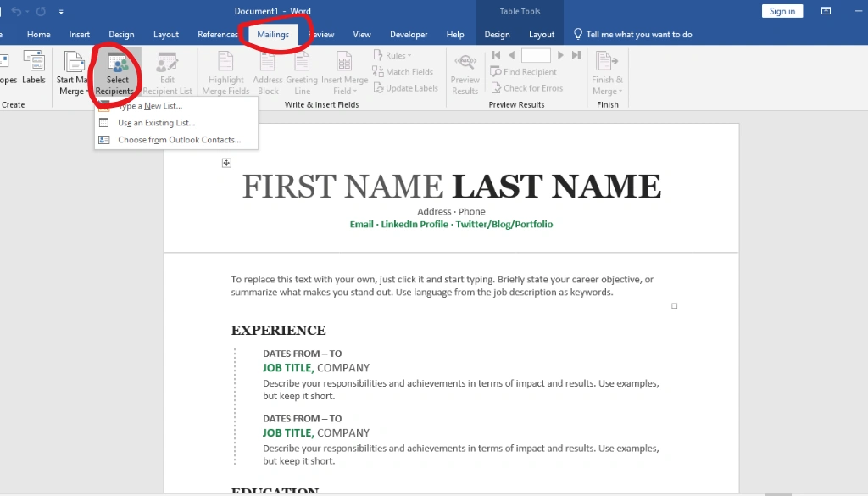Click LinkedIn Profile placeholder text
Screen dimensions: 868x496
point(415,224)
